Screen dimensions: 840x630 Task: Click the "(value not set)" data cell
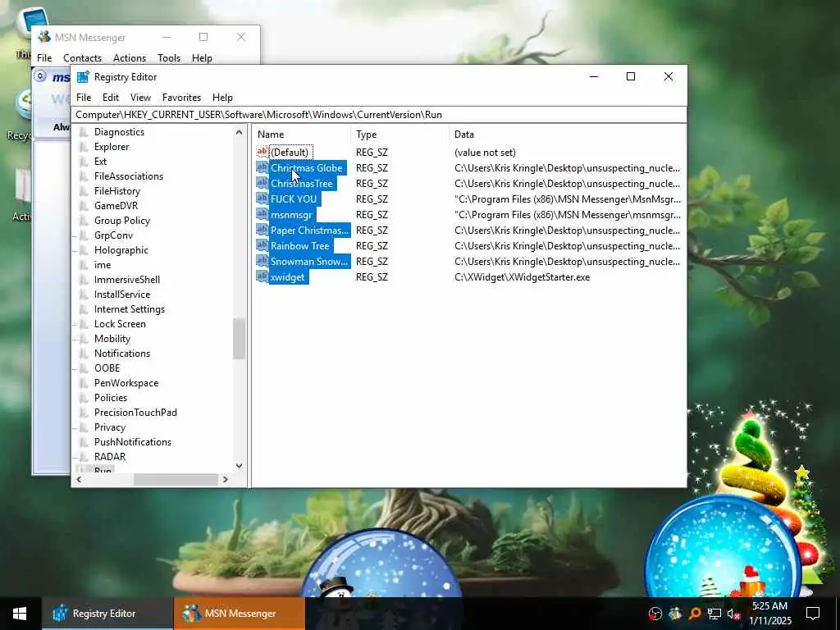coord(485,152)
